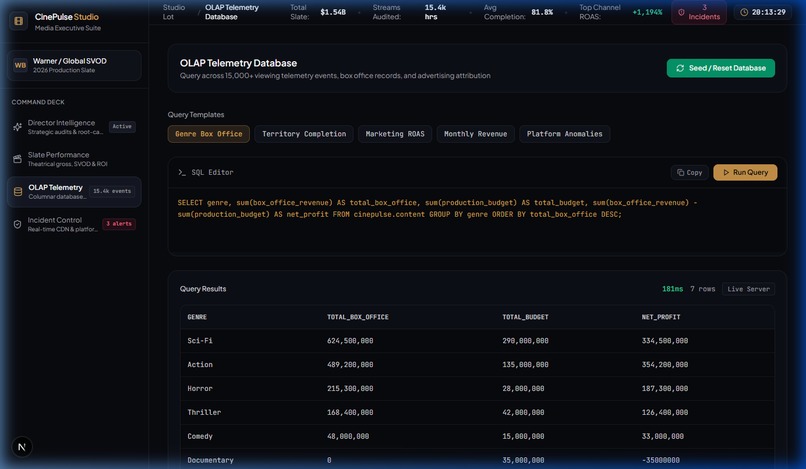Select the Platform Anomalies template
Screen dimensions: 806x469
pos(564,134)
